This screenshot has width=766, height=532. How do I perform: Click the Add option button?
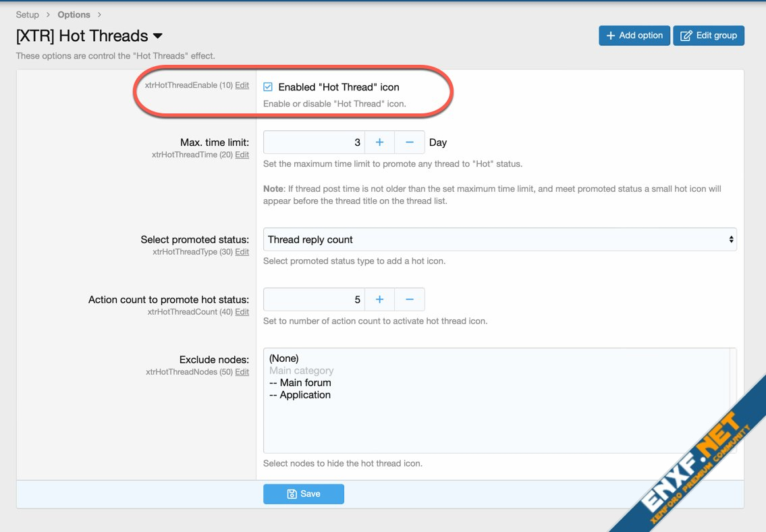click(634, 36)
